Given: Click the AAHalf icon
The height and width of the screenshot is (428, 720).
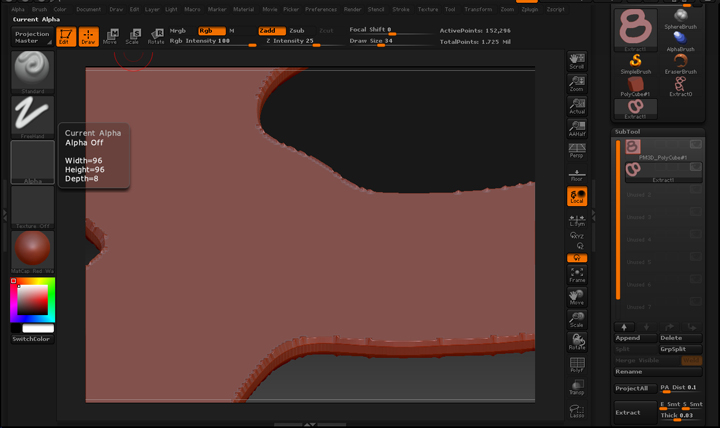Looking at the screenshot, I should 577,129.
